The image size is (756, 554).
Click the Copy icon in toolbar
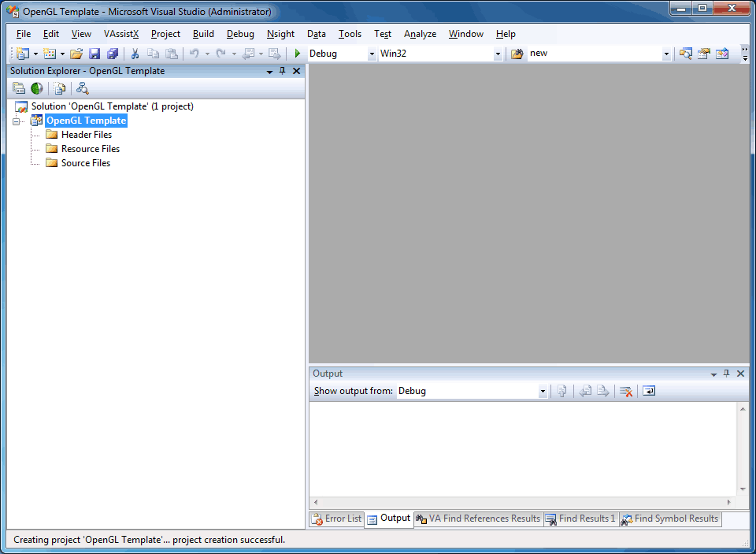153,54
